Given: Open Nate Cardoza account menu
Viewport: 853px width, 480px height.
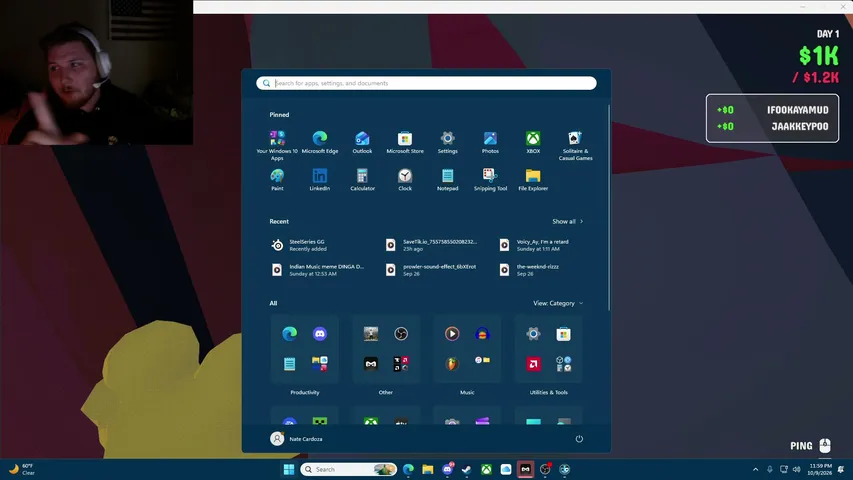Looking at the screenshot, I should tap(296, 439).
